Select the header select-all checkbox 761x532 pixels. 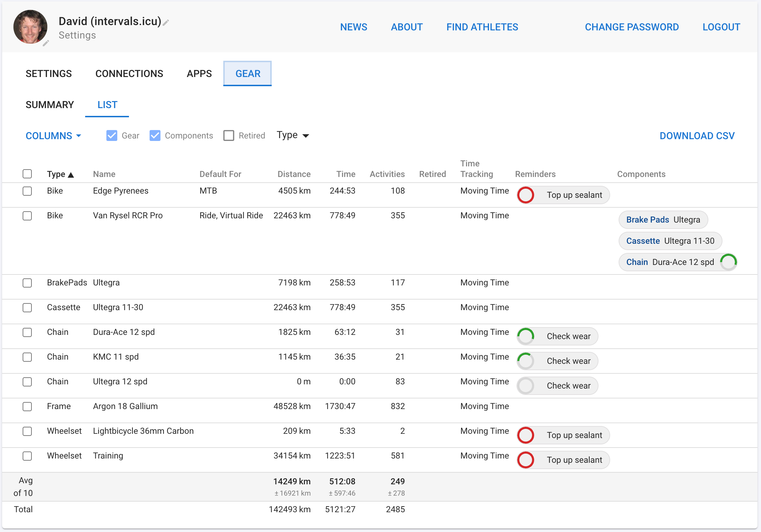point(27,174)
